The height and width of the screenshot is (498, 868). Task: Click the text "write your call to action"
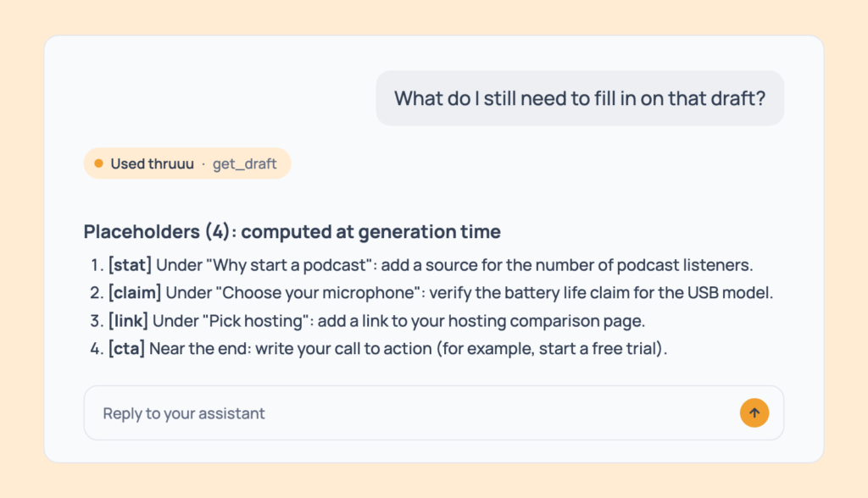343,349
